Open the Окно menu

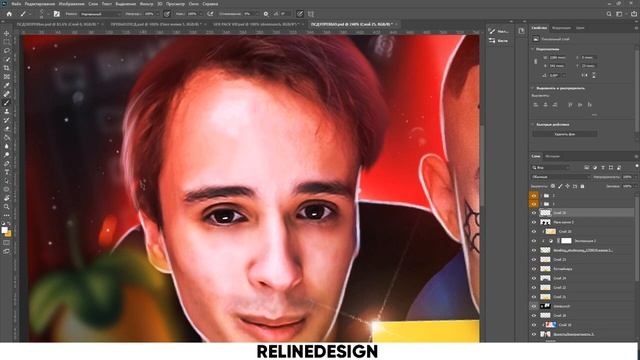click(x=193, y=4)
